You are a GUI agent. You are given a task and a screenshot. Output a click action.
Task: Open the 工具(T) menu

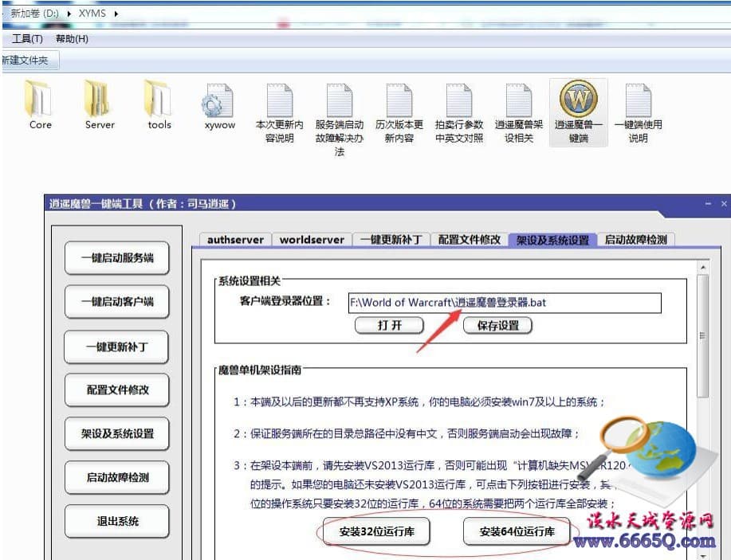click(x=28, y=39)
